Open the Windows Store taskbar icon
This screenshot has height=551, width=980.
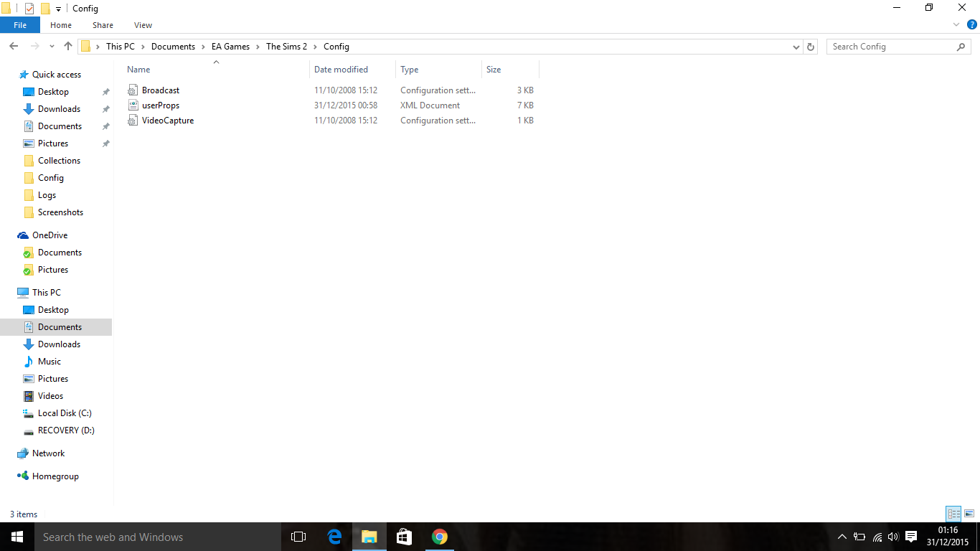click(404, 537)
